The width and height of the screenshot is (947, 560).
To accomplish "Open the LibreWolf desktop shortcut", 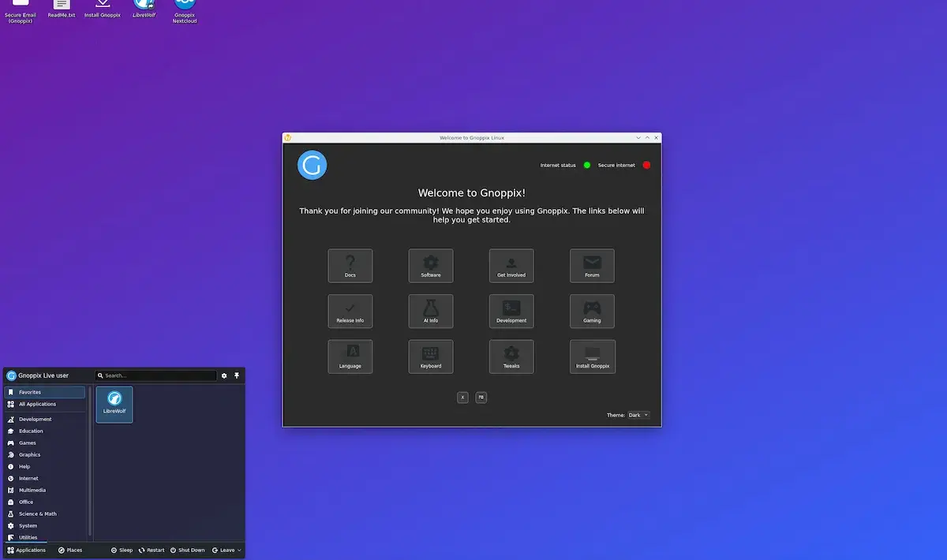I will tap(144, 9).
